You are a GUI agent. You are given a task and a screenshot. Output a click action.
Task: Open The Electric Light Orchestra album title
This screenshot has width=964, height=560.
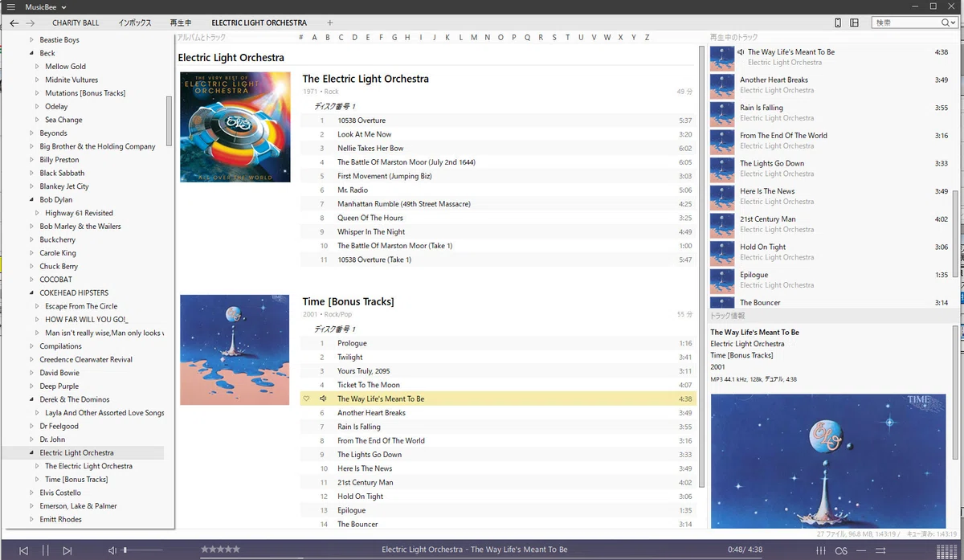(x=366, y=79)
